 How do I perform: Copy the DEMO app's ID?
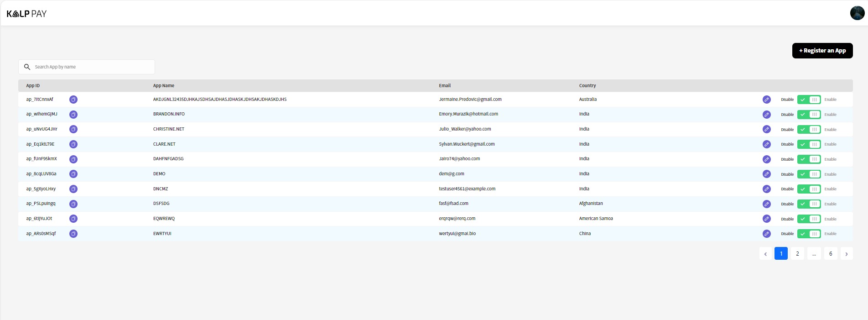73,174
